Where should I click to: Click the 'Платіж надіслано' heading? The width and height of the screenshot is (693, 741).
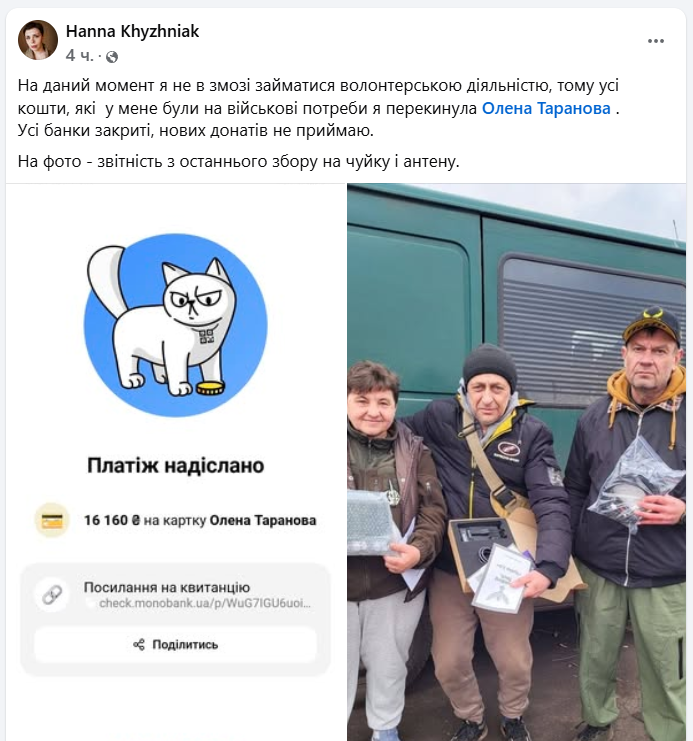coord(175,465)
